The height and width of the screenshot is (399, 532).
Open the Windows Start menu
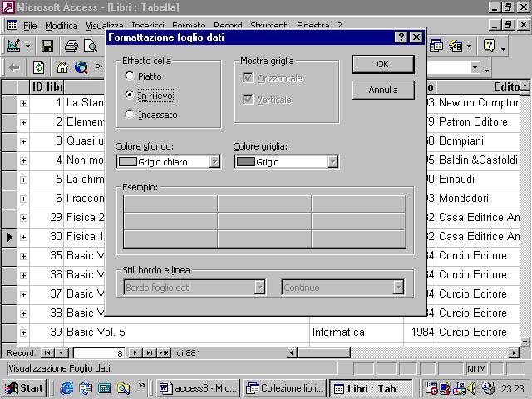(24, 388)
